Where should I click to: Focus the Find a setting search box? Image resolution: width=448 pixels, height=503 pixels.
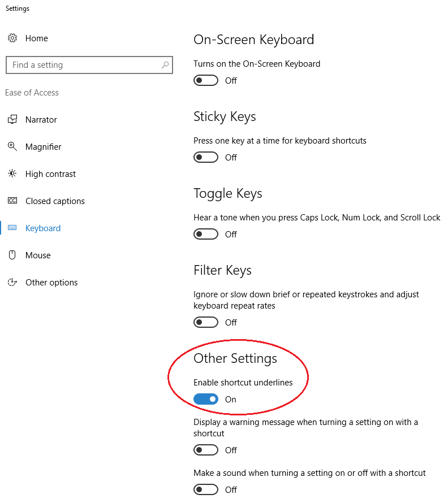coord(82,65)
